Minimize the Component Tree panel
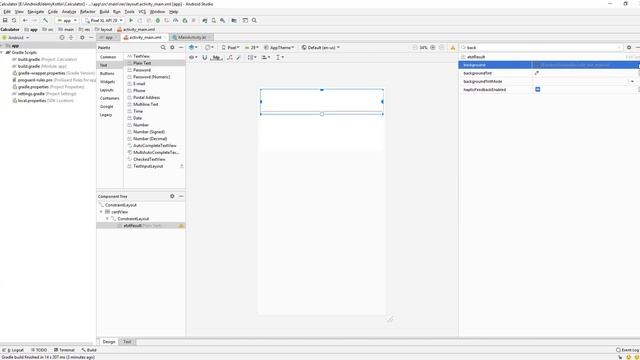The image size is (640, 360). pos(181,196)
